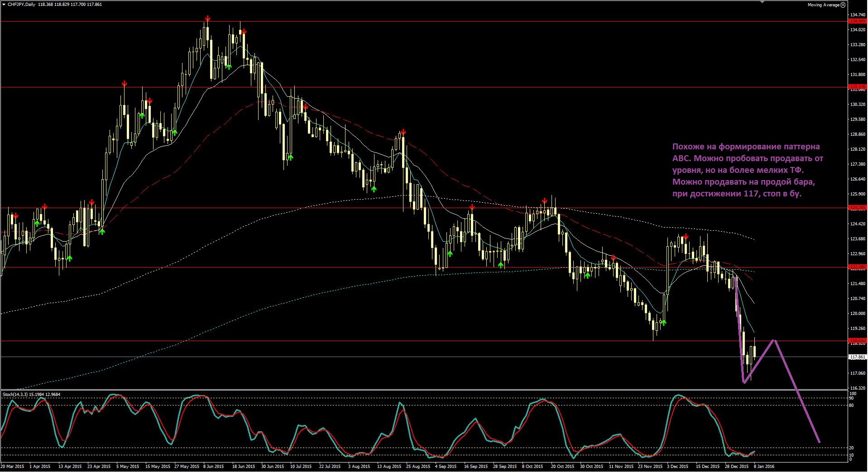Viewport: 868px width, 472px height.
Task: Click the 117.060 price scale label
Action: [x=858, y=373]
